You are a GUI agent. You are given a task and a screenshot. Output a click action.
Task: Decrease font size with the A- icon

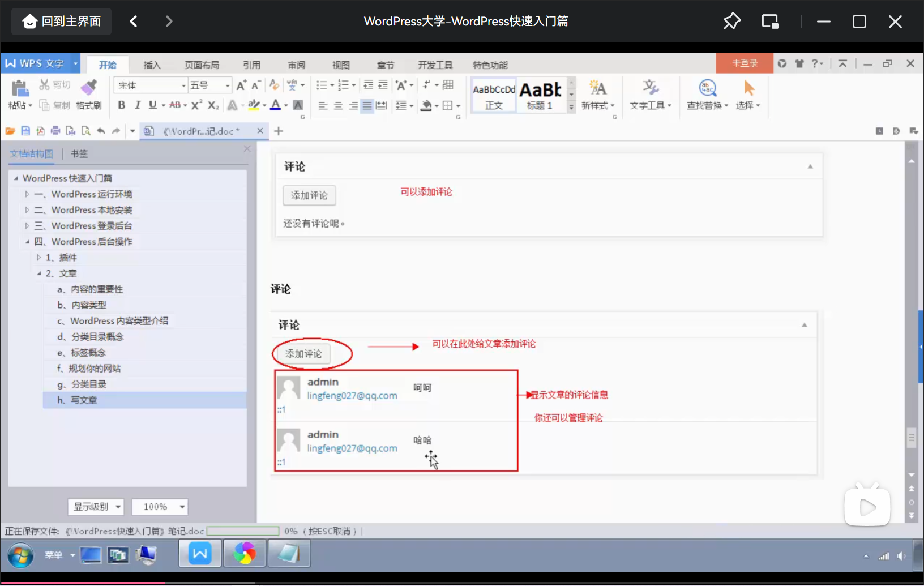(256, 85)
